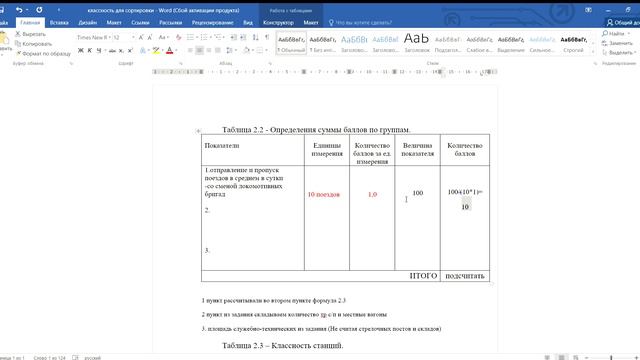Image resolution: width=640 pixels, height=360 pixels.
Task: Click the bulleted list icon
Action: 190,37
